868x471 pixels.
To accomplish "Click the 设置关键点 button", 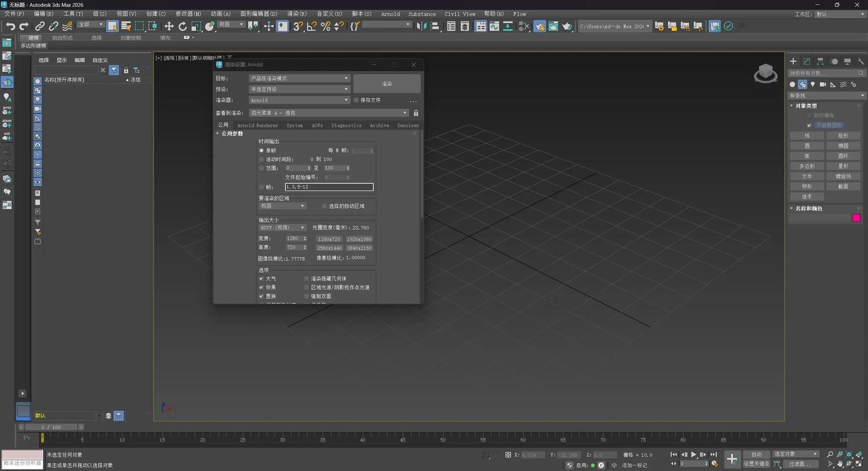I will [757, 464].
